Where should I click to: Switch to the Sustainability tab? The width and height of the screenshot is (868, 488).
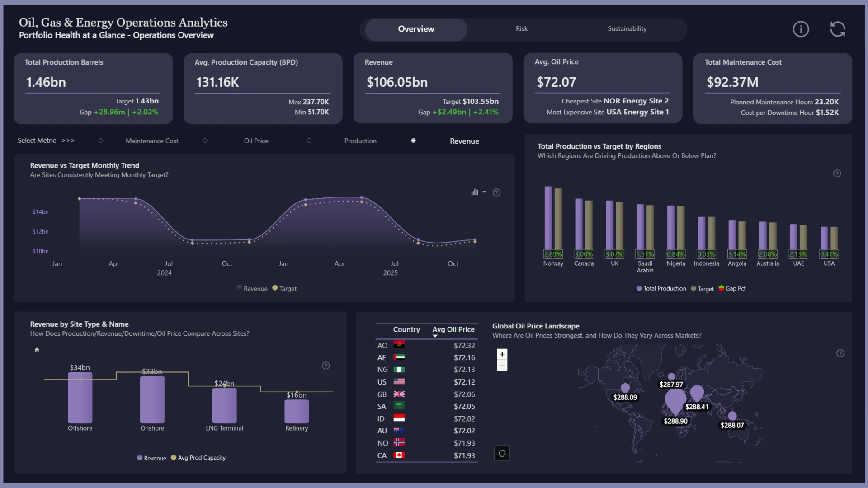tap(627, 29)
